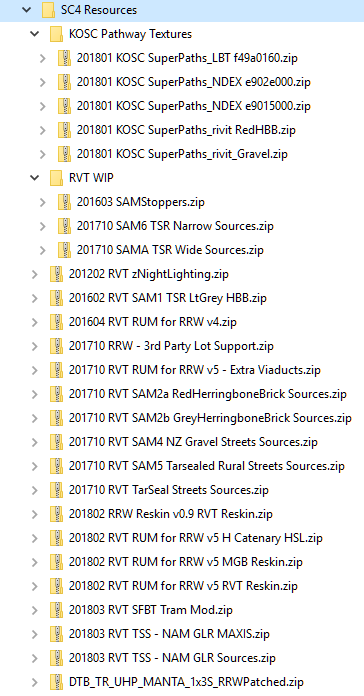
Task: Click zip icon of TSS - NAM GLR Sources.zip
Action: (56, 657)
